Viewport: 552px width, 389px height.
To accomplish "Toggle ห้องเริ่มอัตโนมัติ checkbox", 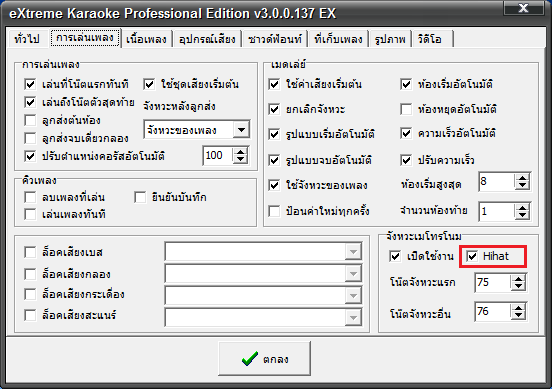I will coord(406,84).
